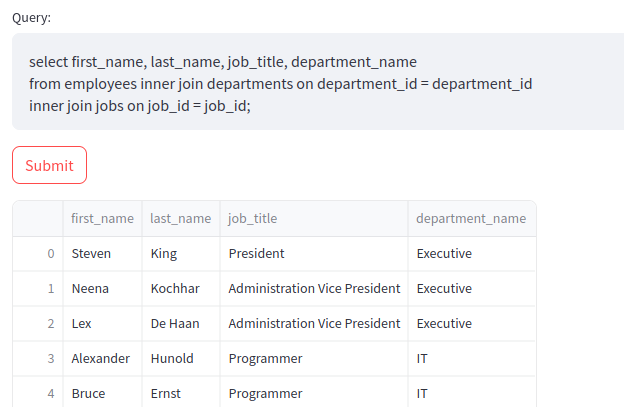Click inside the SQL query text area
Image resolution: width=624 pixels, height=407 pixels.
[x=318, y=82]
